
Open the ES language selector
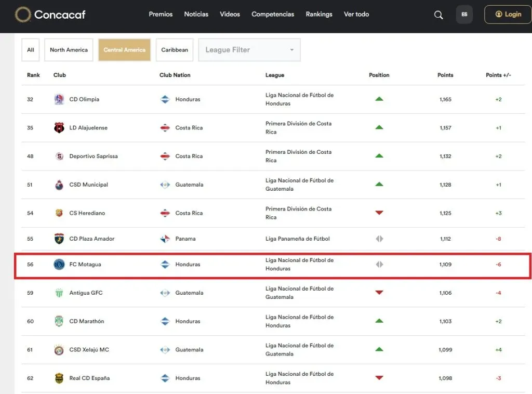tap(464, 15)
